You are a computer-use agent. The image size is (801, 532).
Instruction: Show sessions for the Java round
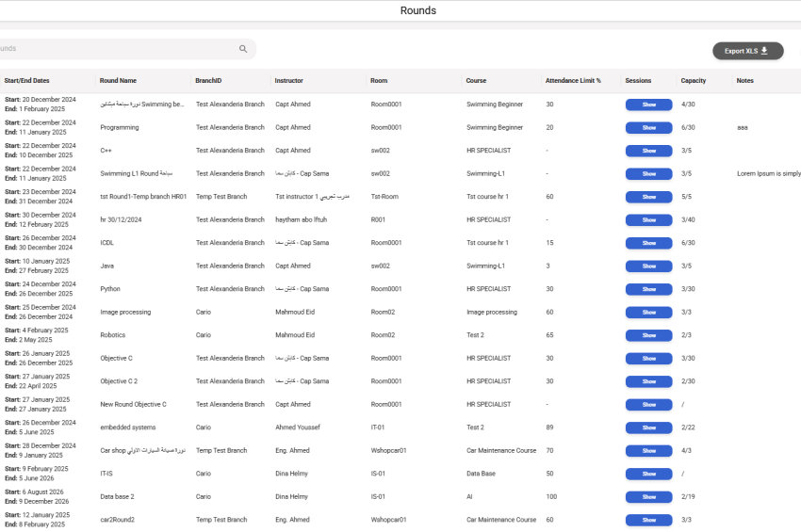pyautogui.click(x=648, y=266)
